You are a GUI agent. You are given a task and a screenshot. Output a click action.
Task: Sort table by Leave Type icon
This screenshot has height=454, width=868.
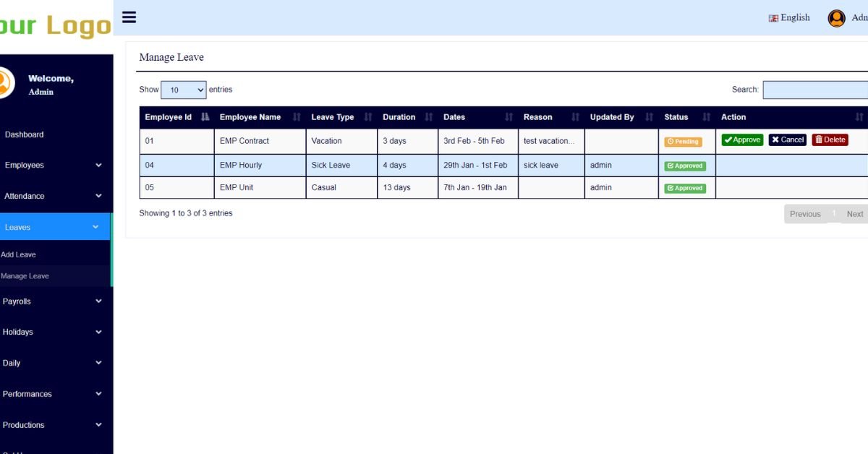pos(368,117)
